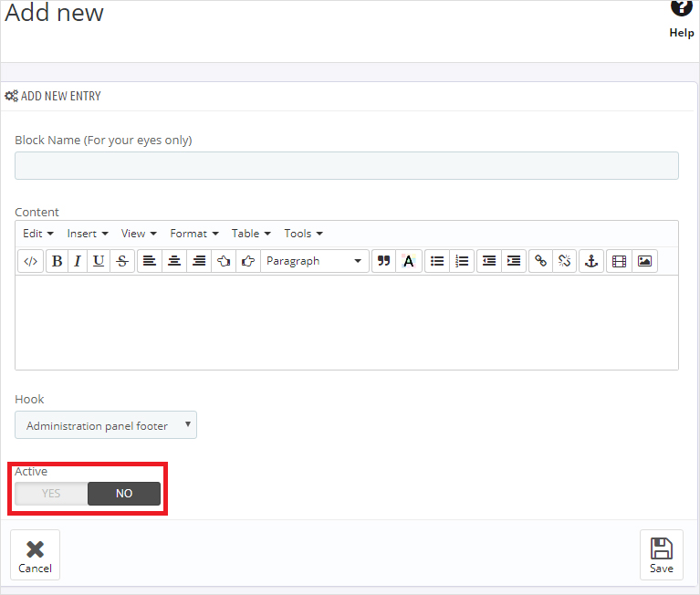Open the Paragraph format dropdown
This screenshot has height=595, width=700.
click(x=315, y=261)
